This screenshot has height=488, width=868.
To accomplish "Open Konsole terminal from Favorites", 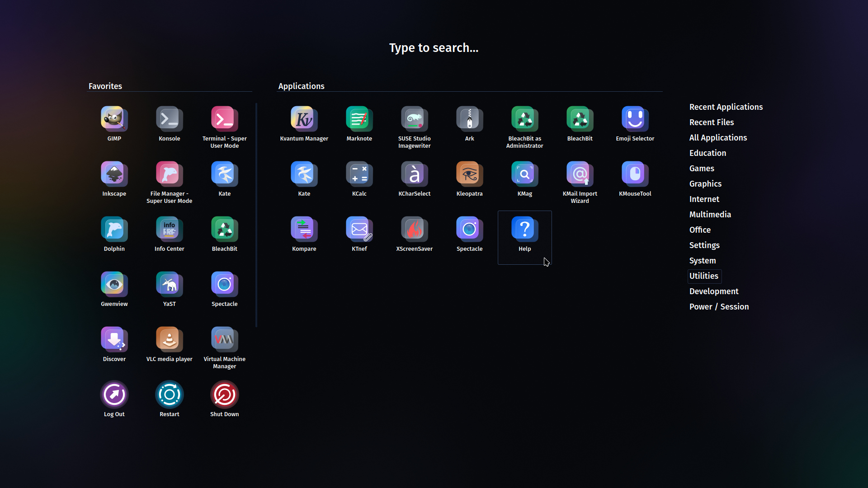I will coord(170,124).
